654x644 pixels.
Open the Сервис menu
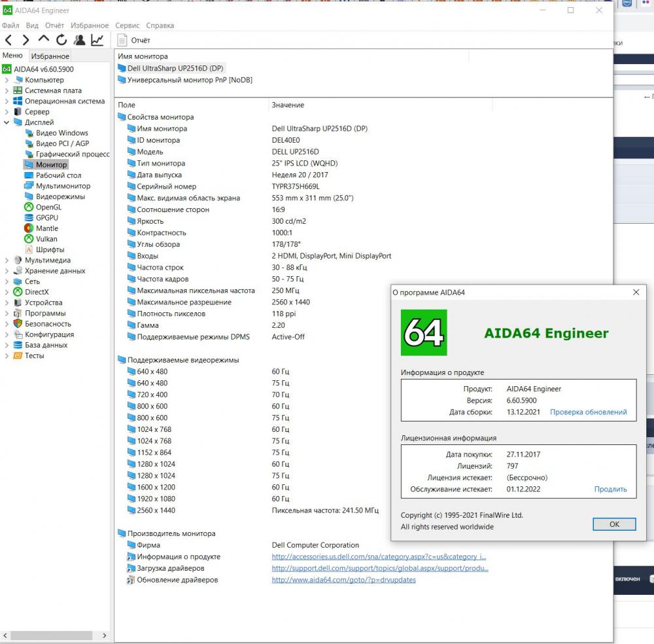(x=128, y=26)
